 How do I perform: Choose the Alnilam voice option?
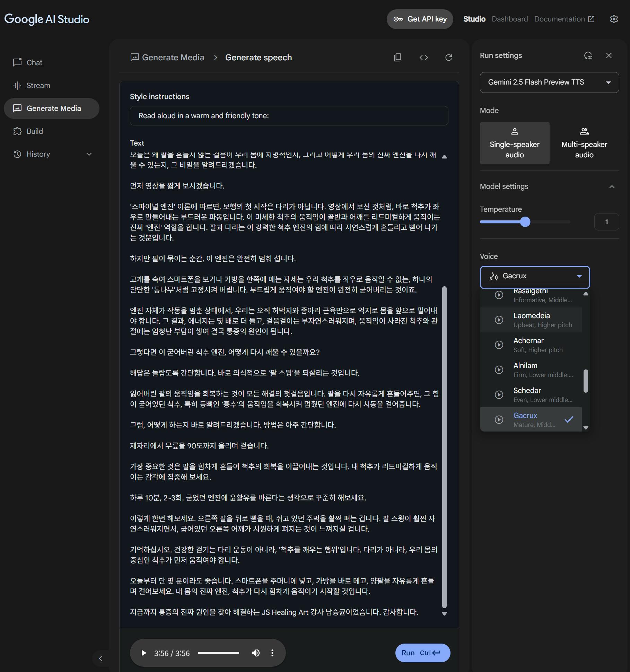pos(531,370)
